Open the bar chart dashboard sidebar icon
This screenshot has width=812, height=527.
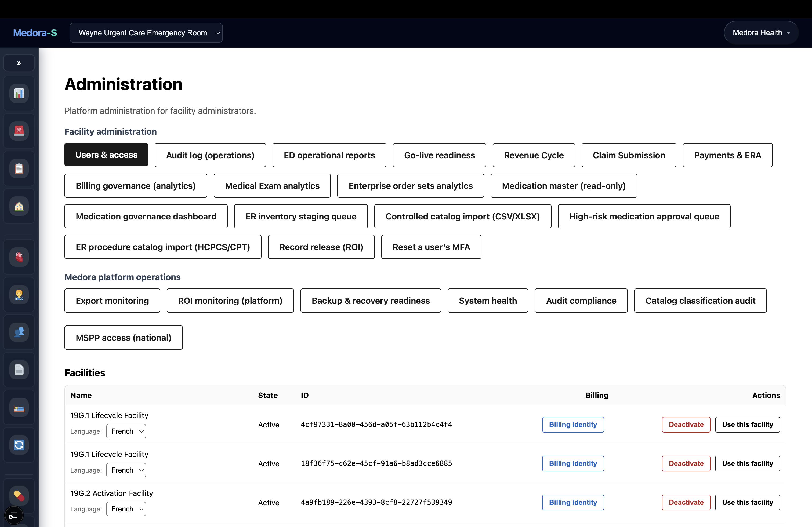[x=19, y=93]
